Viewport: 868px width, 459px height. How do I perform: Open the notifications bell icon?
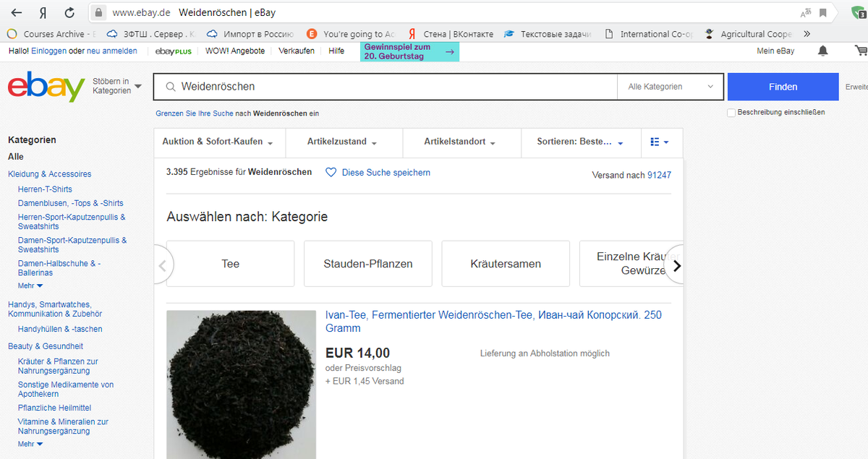[823, 51]
